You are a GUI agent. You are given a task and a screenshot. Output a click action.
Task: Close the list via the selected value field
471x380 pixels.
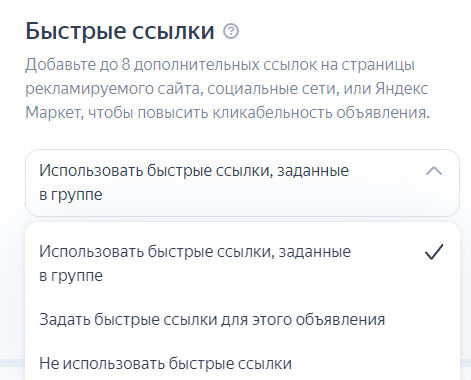[x=242, y=183]
